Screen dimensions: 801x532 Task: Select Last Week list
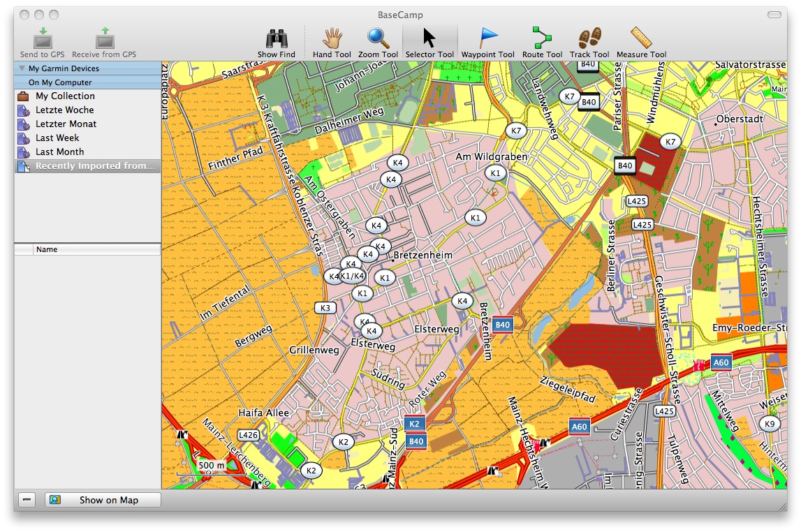coord(87,138)
